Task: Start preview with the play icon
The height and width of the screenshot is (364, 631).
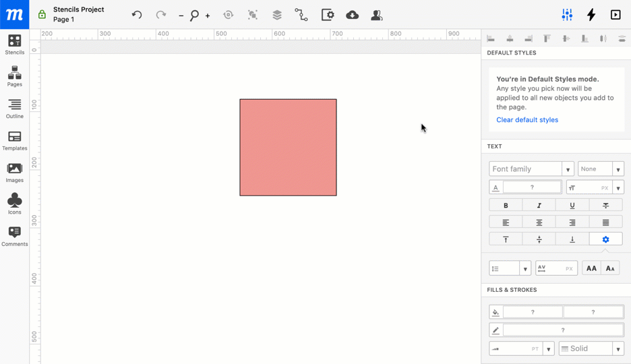Action: click(x=615, y=15)
